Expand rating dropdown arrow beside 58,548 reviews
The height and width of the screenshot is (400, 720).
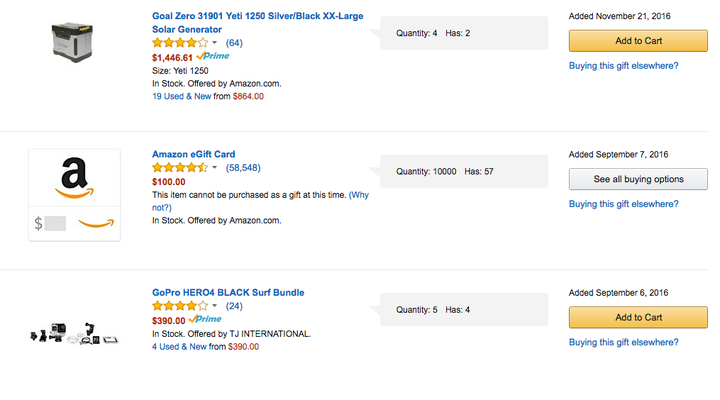[x=214, y=168]
